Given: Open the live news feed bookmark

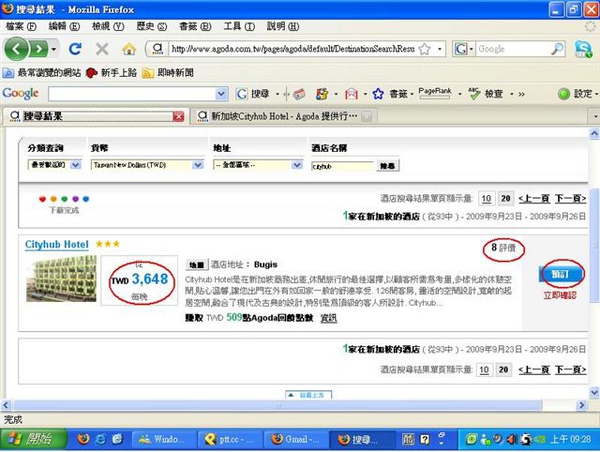Looking at the screenshot, I should pyautogui.click(x=168, y=73).
